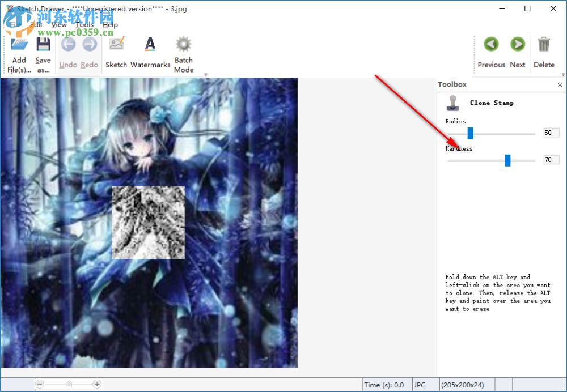Open the Sketch tool
This screenshot has height=392, width=567.
pos(116,50)
